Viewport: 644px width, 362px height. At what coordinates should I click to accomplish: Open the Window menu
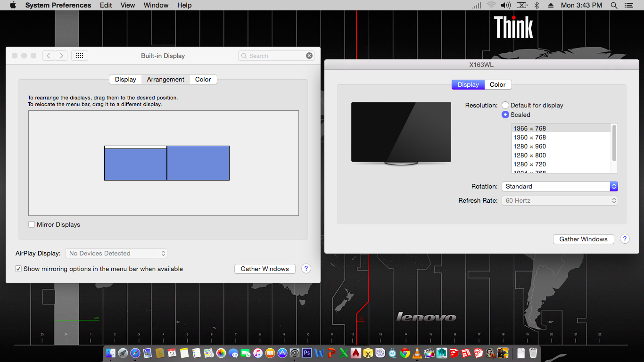[156, 5]
